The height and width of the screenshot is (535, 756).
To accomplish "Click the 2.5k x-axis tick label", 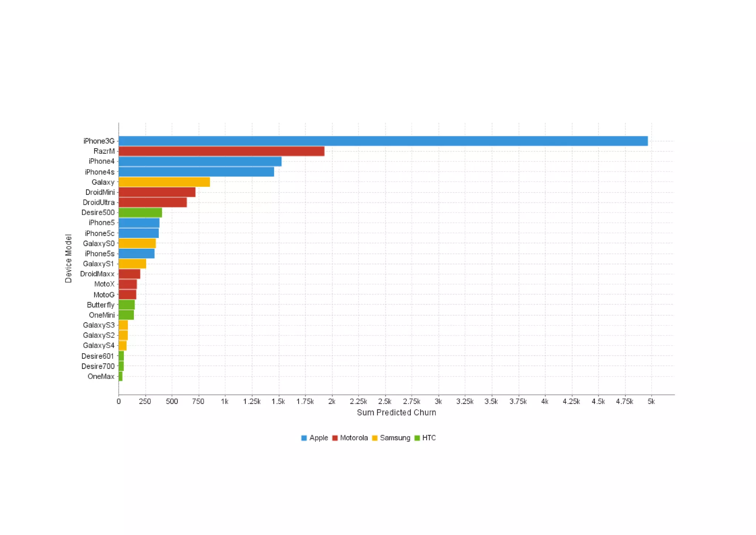I will 385,402.
